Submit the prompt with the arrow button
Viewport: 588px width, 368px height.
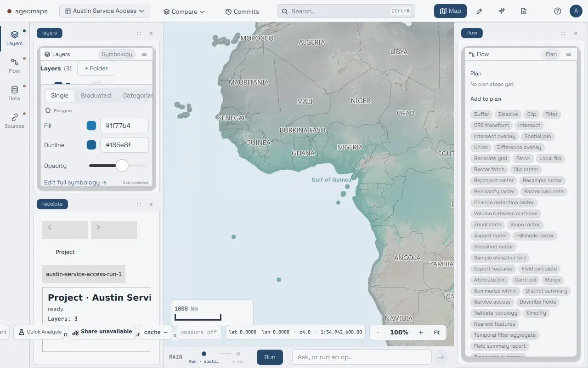(441, 357)
